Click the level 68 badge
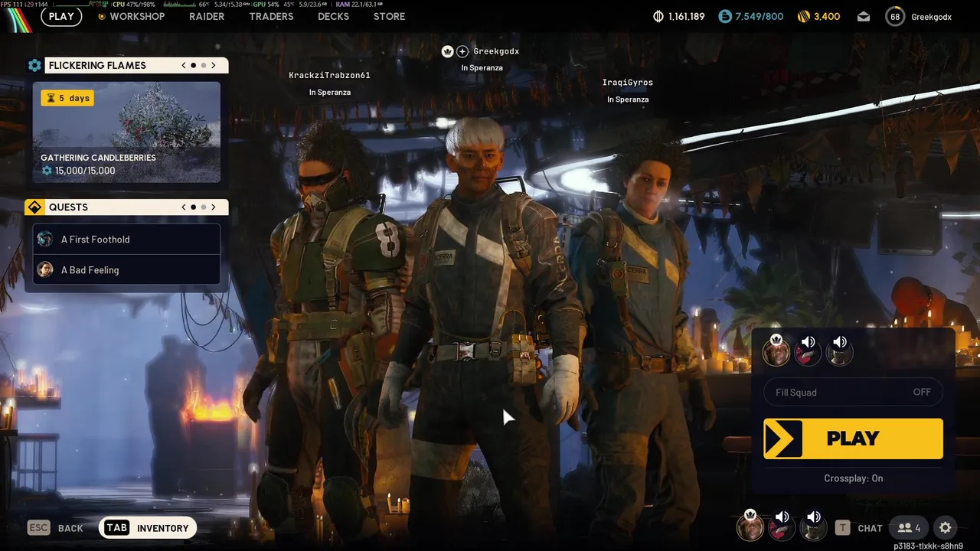980x551 pixels. (x=895, y=16)
